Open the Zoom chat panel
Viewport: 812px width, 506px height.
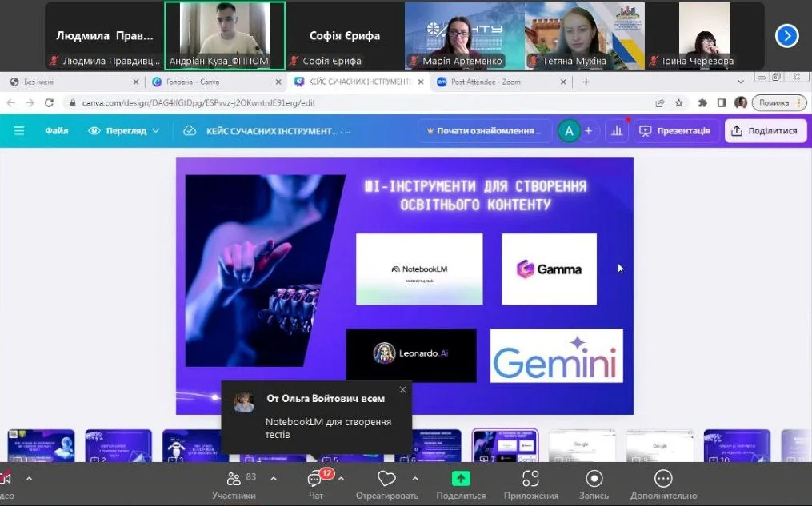click(316, 481)
